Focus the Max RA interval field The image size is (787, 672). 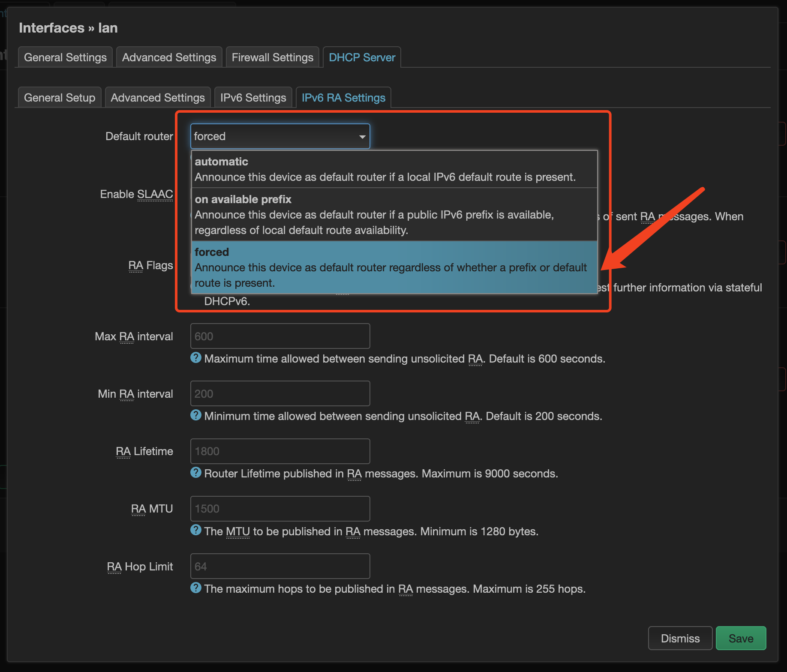coord(280,336)
